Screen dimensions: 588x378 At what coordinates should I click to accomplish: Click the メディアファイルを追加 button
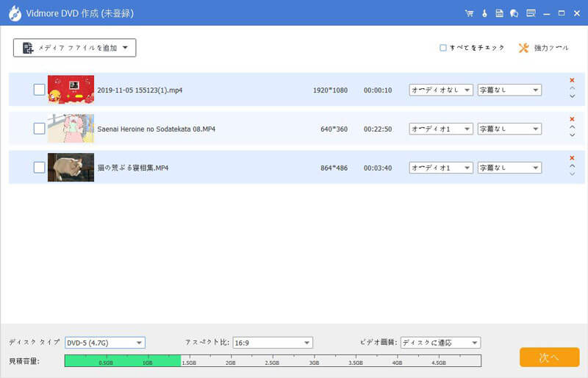[x=75, y=48]
